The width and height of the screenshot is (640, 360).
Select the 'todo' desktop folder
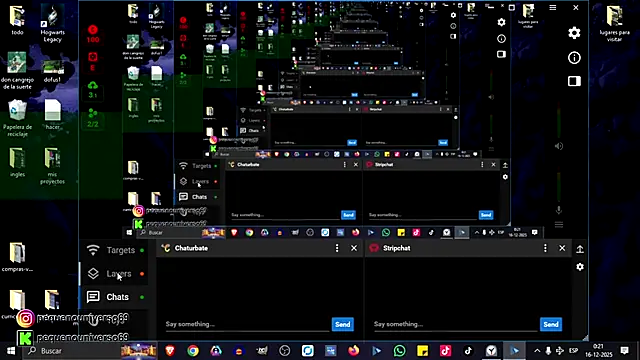(x=17, y=20)
